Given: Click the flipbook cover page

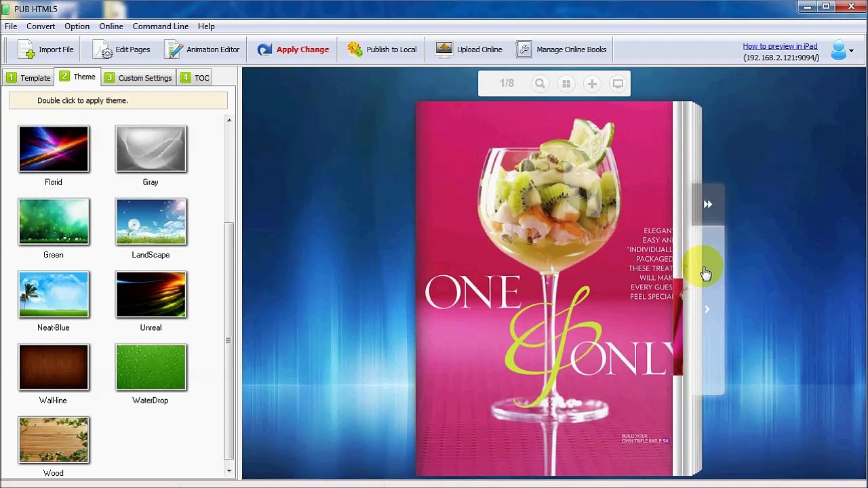Looking at the screenshot, I should tap(544, 289).
